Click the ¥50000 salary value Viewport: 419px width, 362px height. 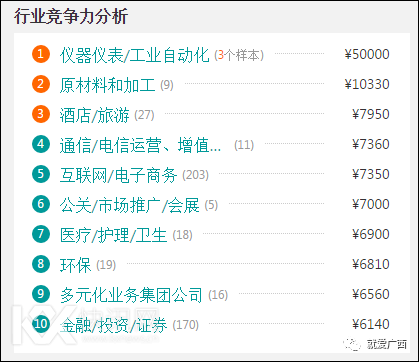[367, 54]
